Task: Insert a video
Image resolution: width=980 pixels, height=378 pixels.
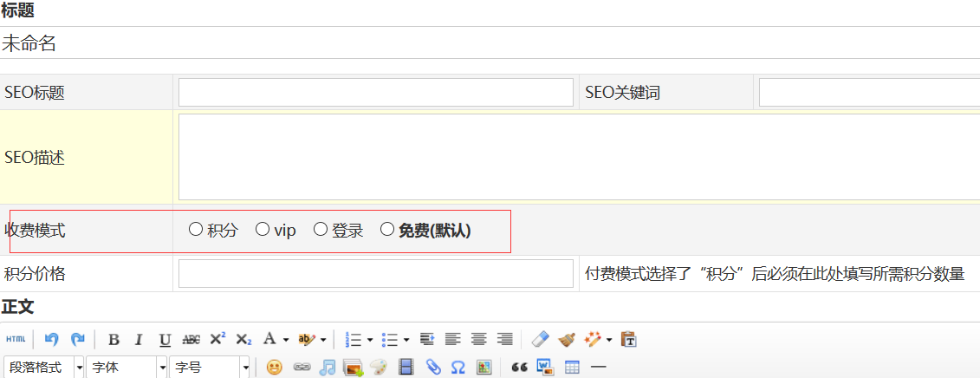Action: click(x=406, y=367)
